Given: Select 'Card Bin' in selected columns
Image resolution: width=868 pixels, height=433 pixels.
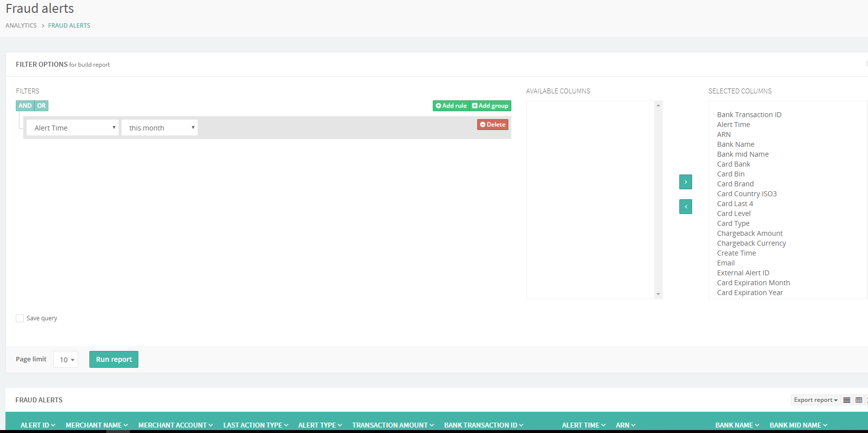Looking at the screenshot, I should (731, 174).
